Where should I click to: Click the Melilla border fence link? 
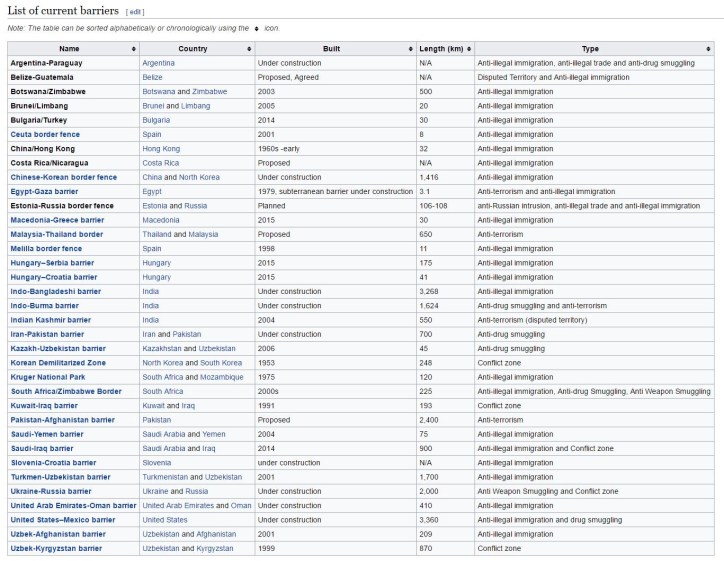46,248
